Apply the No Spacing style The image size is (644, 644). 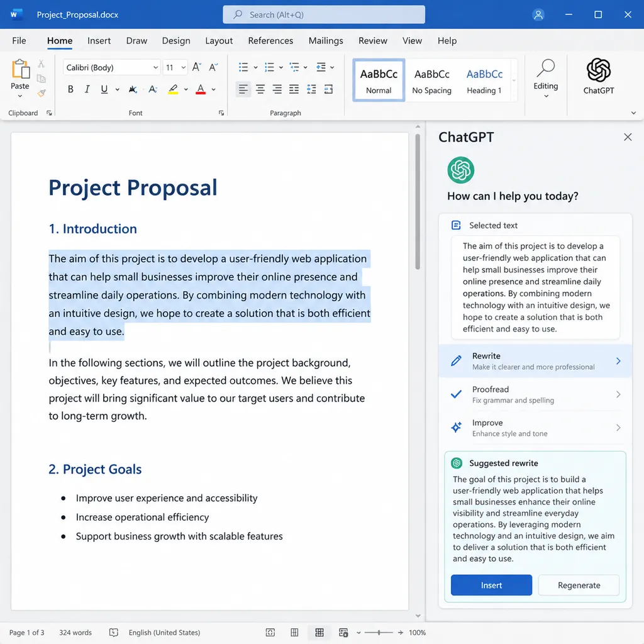pos(431,80)
